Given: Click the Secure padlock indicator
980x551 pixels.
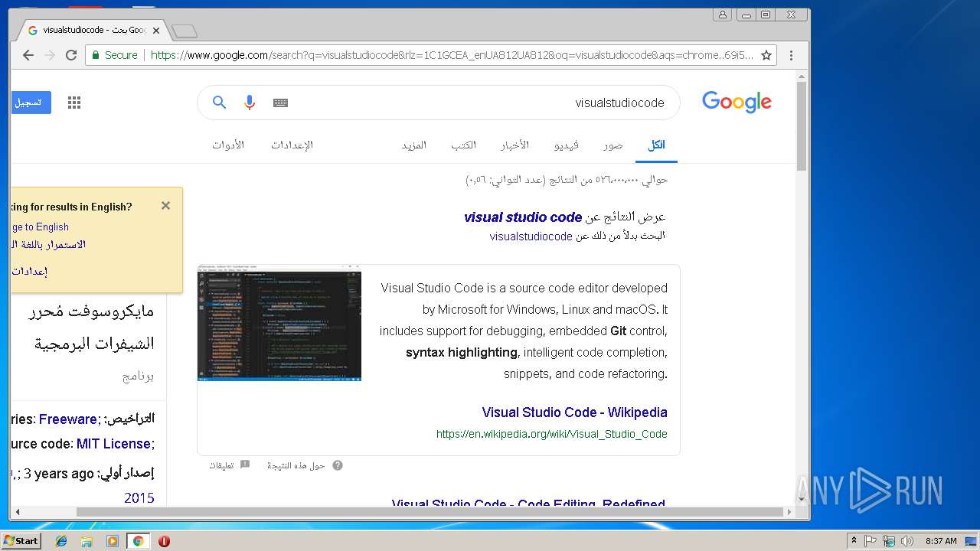Looking at the screenshot, I should [x=115, y=55].
